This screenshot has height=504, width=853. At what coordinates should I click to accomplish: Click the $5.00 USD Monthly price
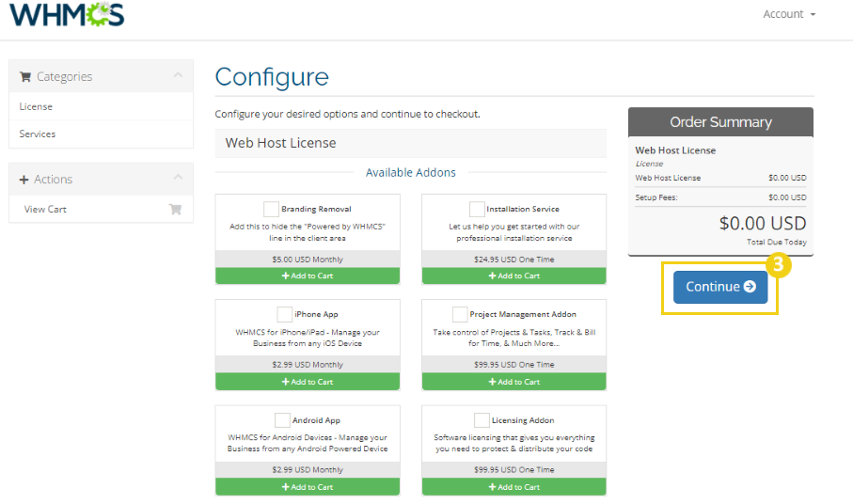point(308,260)
